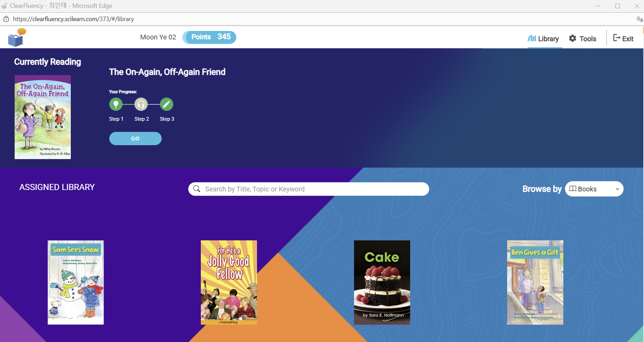Focus the Search by Title field

click(x=308, y=189)
